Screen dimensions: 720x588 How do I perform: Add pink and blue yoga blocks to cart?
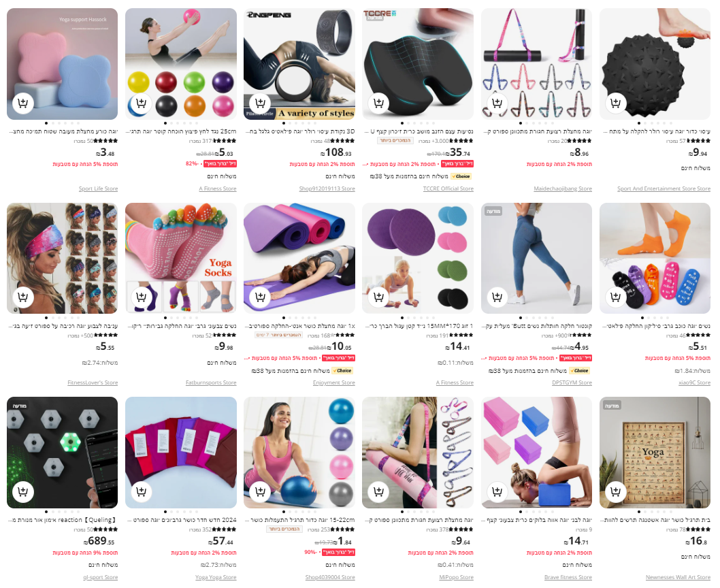click(497, 491)
